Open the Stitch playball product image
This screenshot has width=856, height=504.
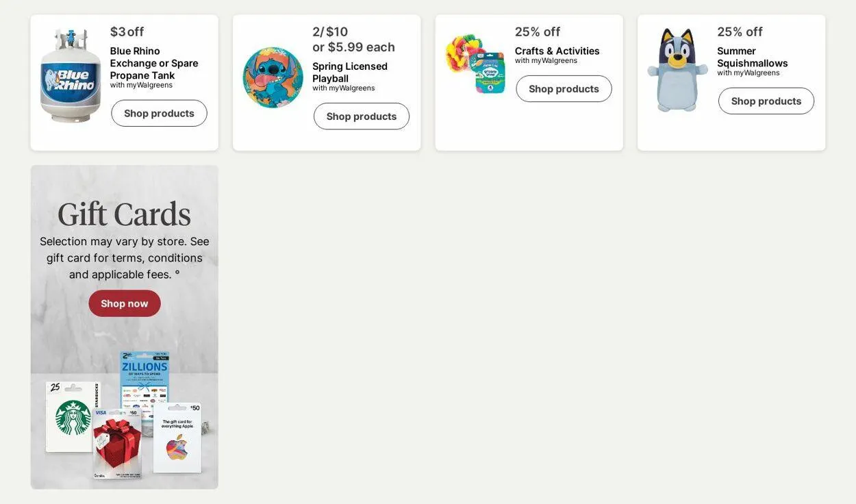pyautogui.click(x=273, y=77)
